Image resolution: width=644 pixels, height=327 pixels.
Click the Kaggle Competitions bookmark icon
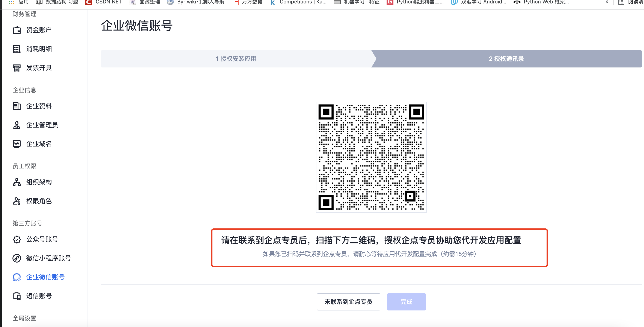tap(273, 2)
